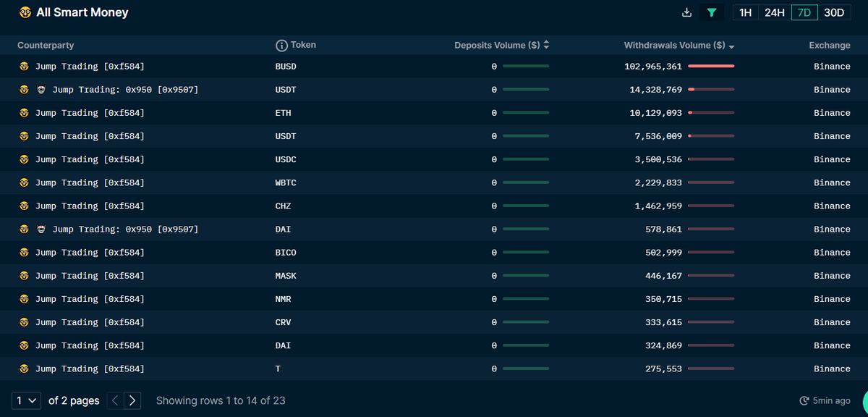The height and width of the screenshot is (417, 868).
Task: Open Jump Trading [0xf584] in the BUSD row
Action: coord(90,66)
